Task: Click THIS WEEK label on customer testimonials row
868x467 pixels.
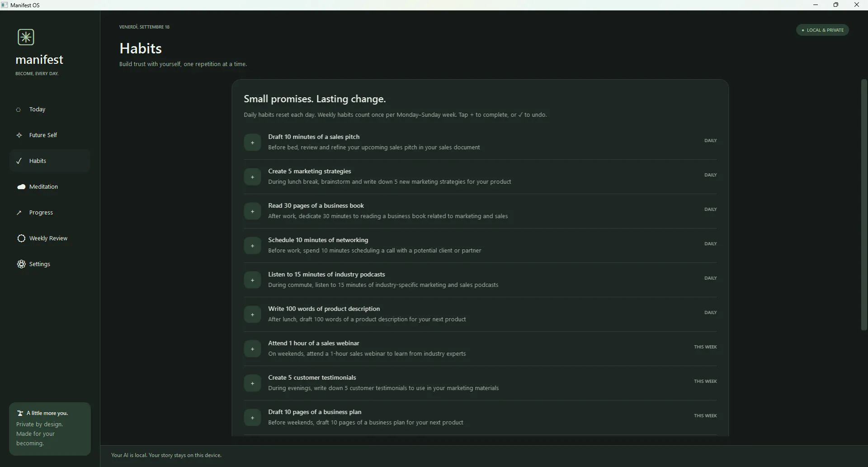Action: pos(705,381)
